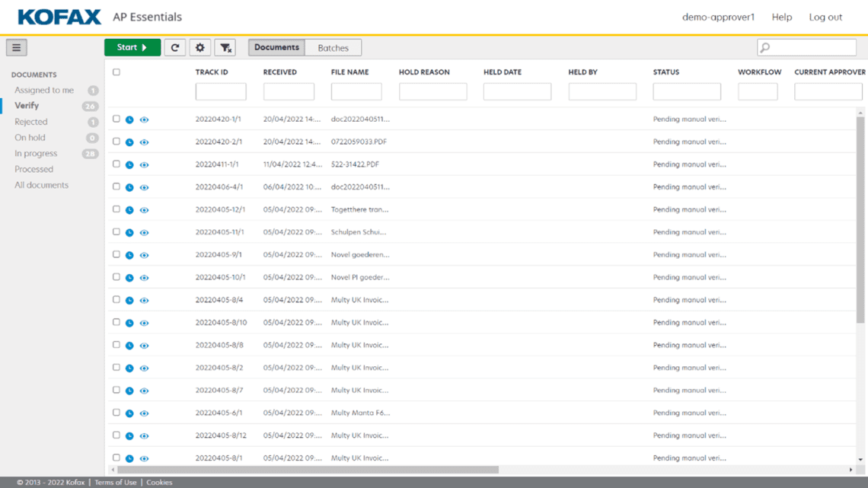This screenshot has width=868, height=488.
Task: Open the settings gear icon
Action: [x=200, y=47]
